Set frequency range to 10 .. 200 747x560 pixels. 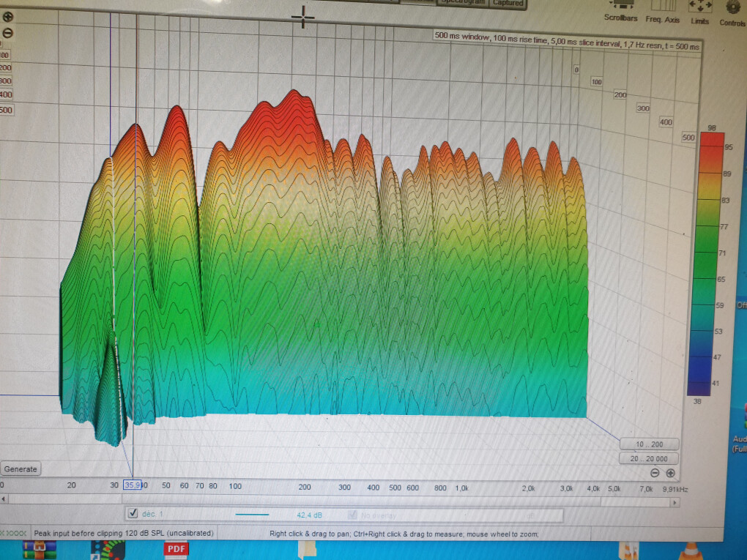pyautogui.click(x=650, y=444)
